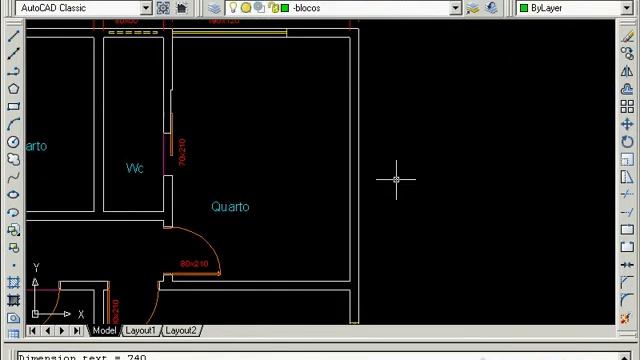Select the Break at Point tool

point(627,230)
